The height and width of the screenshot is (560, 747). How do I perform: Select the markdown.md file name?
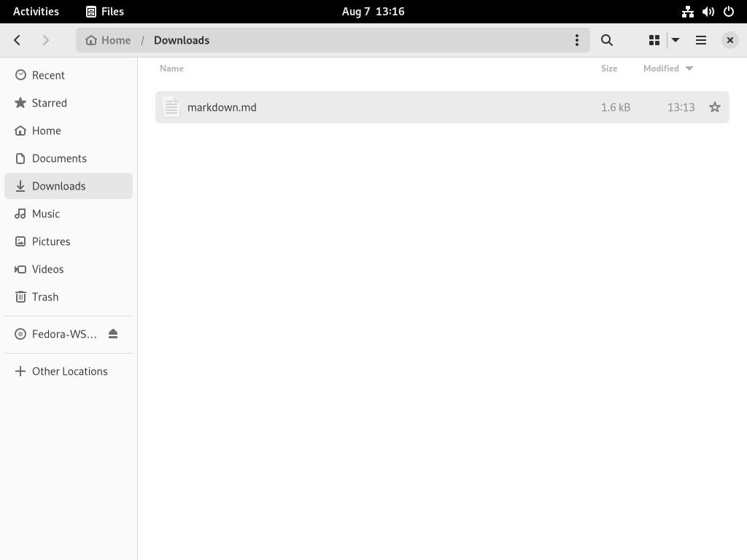(x=222, y=107)
